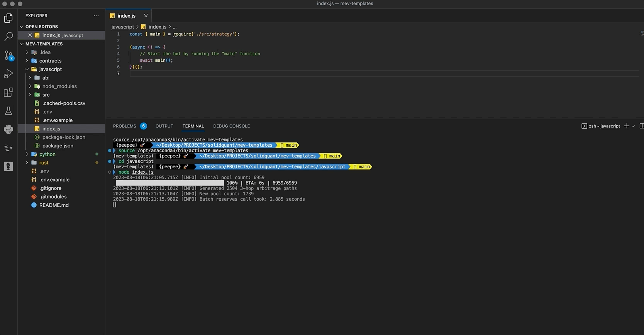Switch to the Problems panel tab
This screenshot has width=644, height=335.
click(x=125, y=126)
